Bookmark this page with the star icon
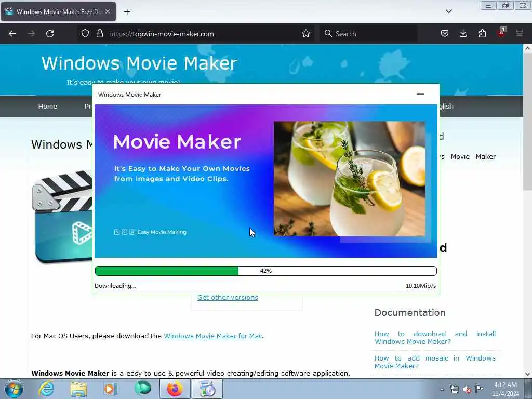This screenshot has height=399, width=532. coord(305,34)
